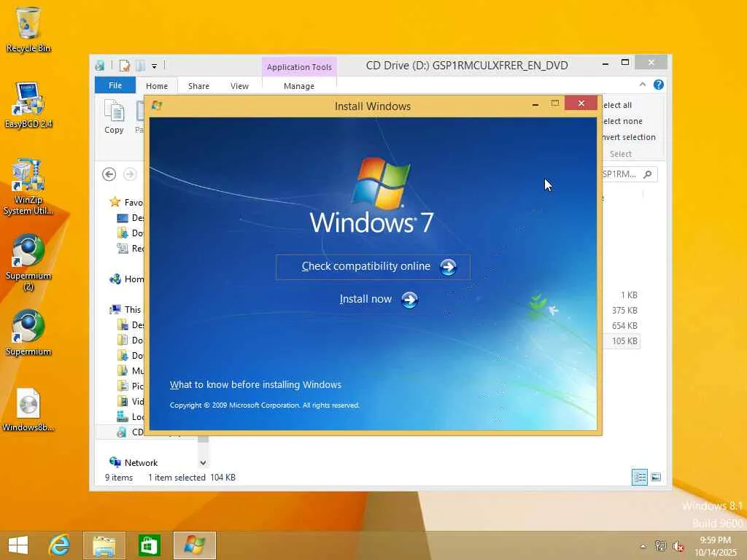Click the search magnifier icon in Explorer
Screen dimensions: 747x560
point(648,174)
